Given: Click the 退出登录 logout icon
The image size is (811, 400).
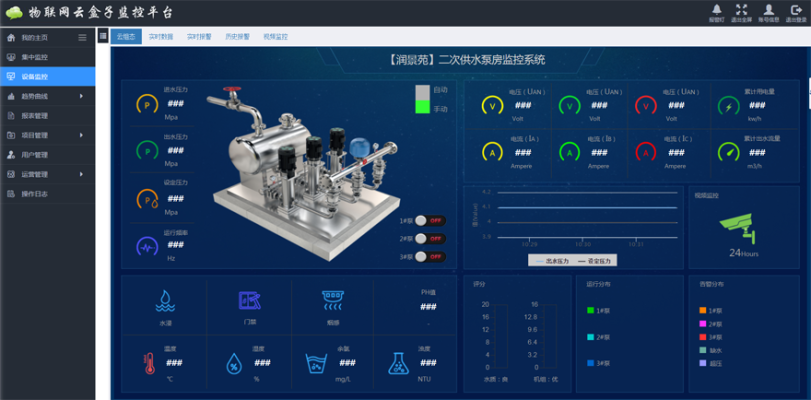Looking at the screenshot, I should coord(796,10).
